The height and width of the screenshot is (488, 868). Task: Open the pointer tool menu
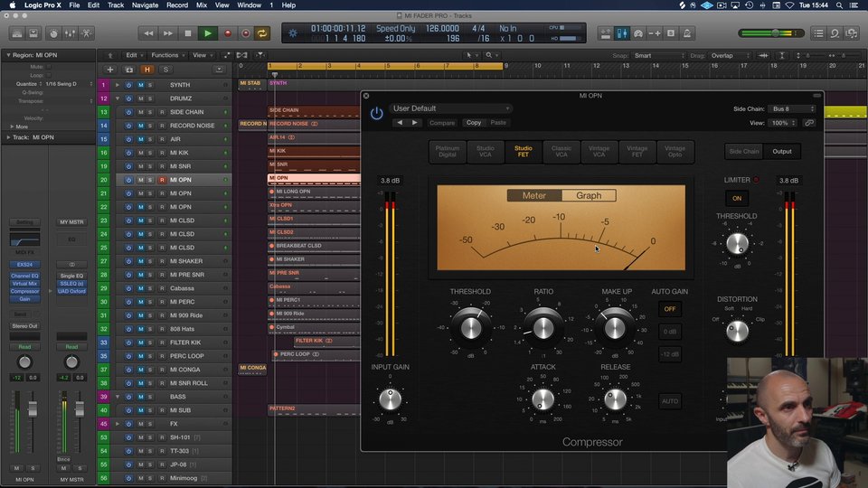[471, 55]
